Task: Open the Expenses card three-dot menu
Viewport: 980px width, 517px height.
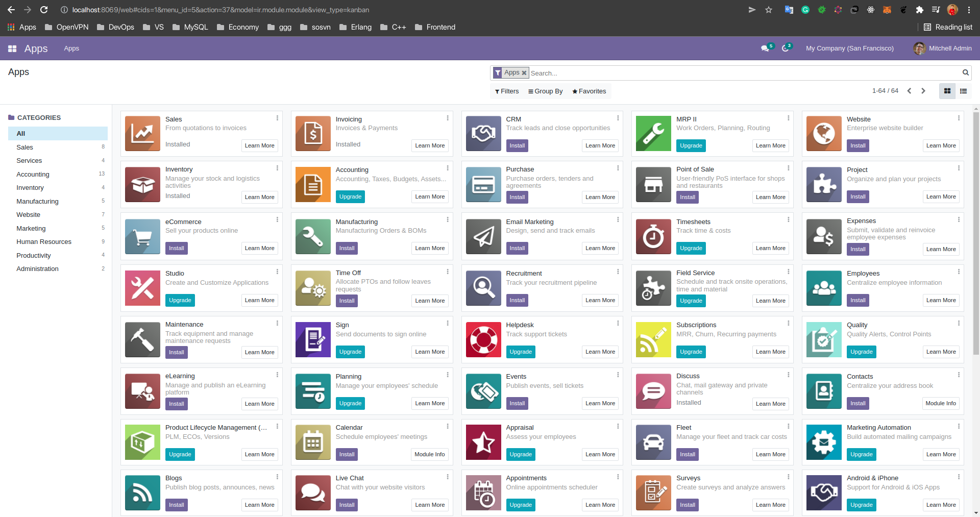Action: [959, 219]
